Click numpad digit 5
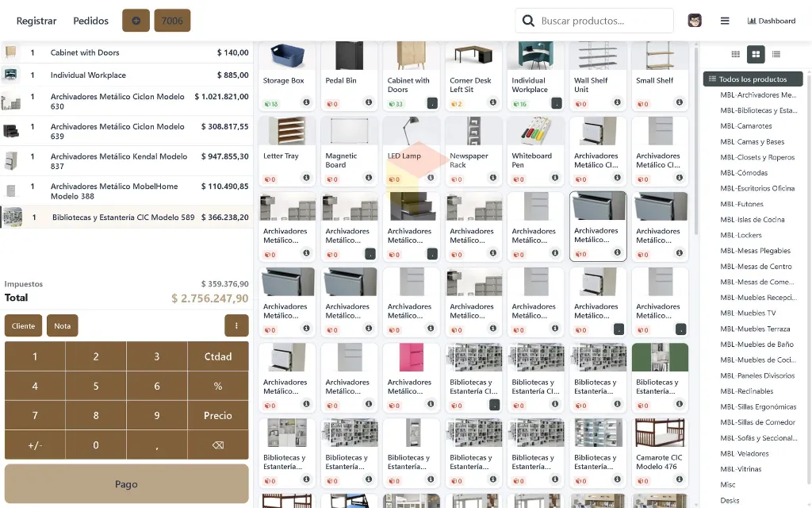812x508 pixels. [96, 386]
